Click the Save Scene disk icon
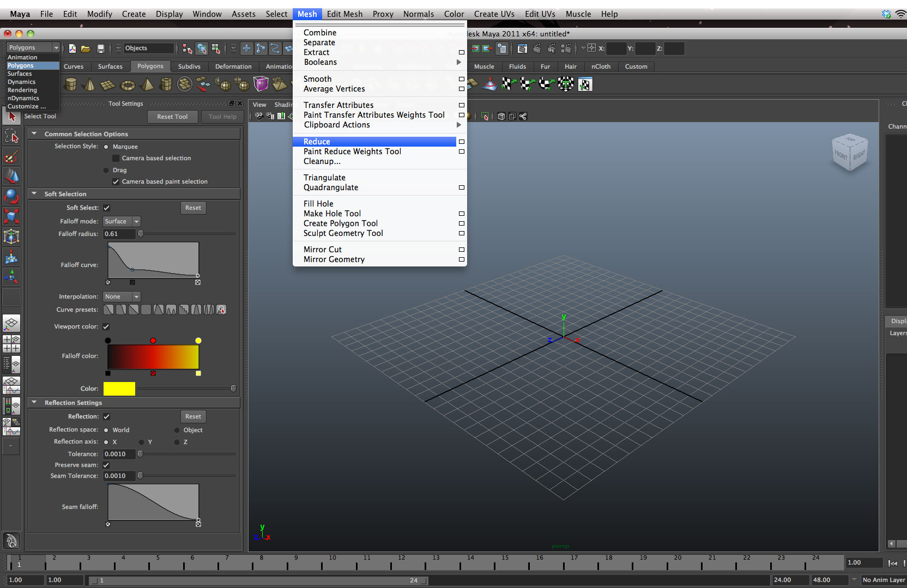 click(x=100, y=49)
